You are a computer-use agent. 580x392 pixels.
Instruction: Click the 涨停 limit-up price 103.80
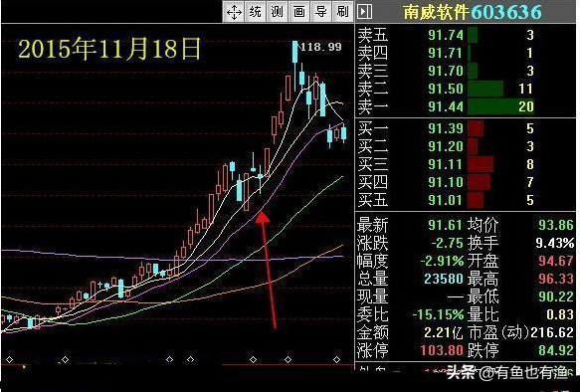tap(442, 350)
